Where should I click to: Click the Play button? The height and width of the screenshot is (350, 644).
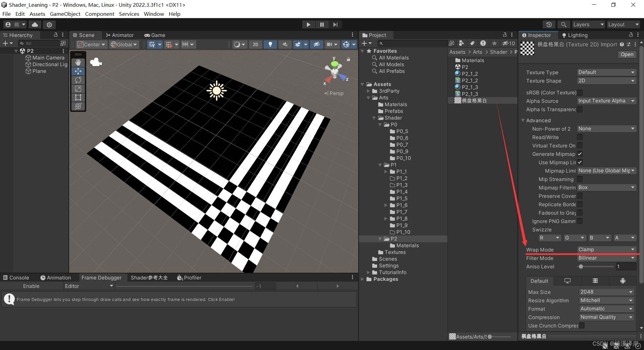[x=308, y=25]
